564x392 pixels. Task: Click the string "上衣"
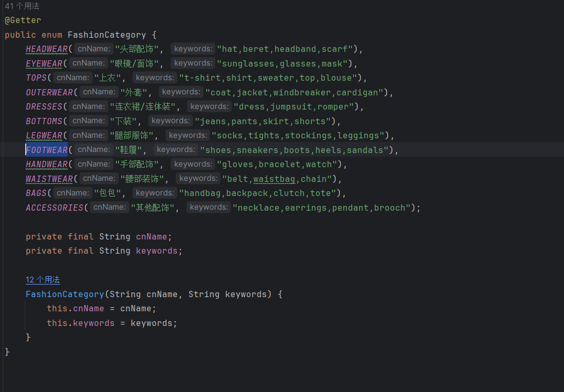tap(107, 78)
